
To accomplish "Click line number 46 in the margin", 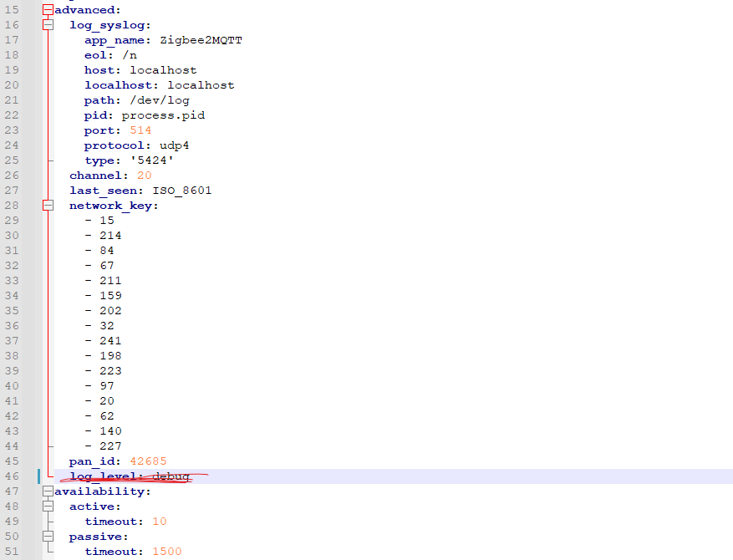I will pyautogui.click(x=12, y=476).
